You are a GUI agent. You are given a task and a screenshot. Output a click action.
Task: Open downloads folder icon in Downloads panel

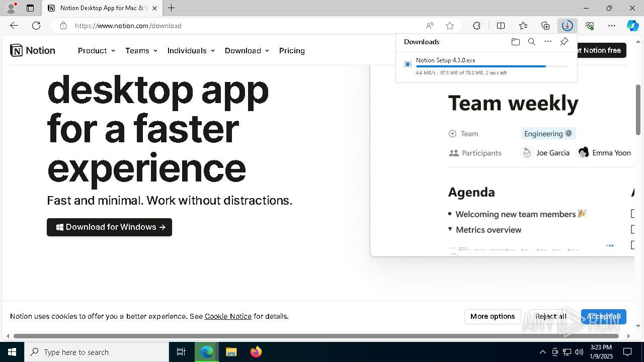[x=515, y=42]
